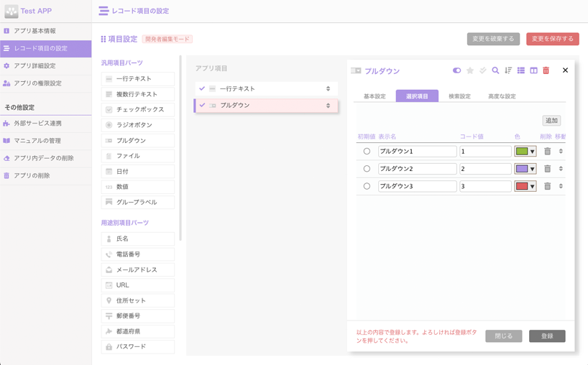Open マニュアルの管理 in the sidebar
The height and width of the screenshot is (365, 588).
[46, 141]
